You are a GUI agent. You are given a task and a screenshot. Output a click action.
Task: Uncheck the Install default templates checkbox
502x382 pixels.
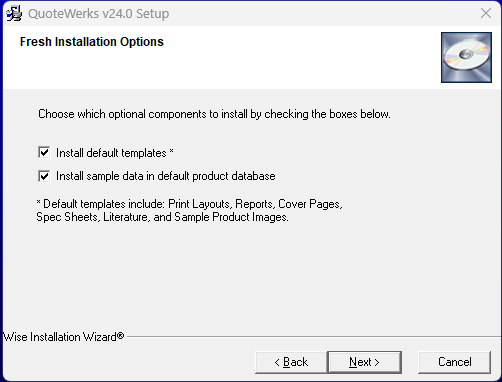coord(44,153)
